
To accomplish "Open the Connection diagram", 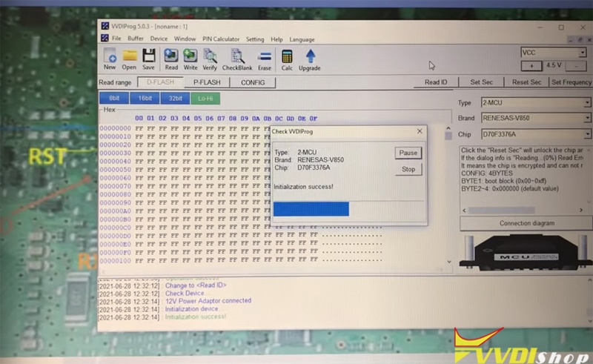I will (x=526, y=223).
